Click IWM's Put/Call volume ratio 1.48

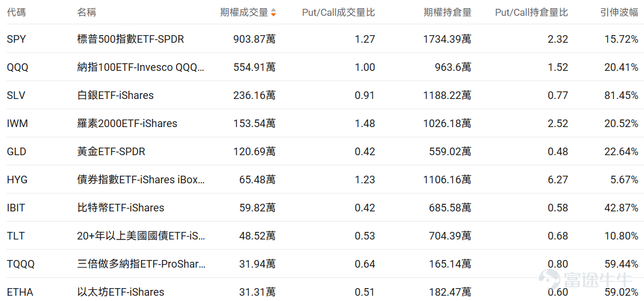coord(366,124)
